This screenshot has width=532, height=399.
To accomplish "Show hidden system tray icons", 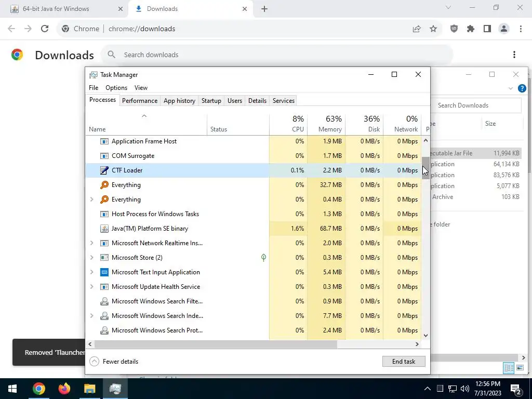I will (x=428, y=389).
